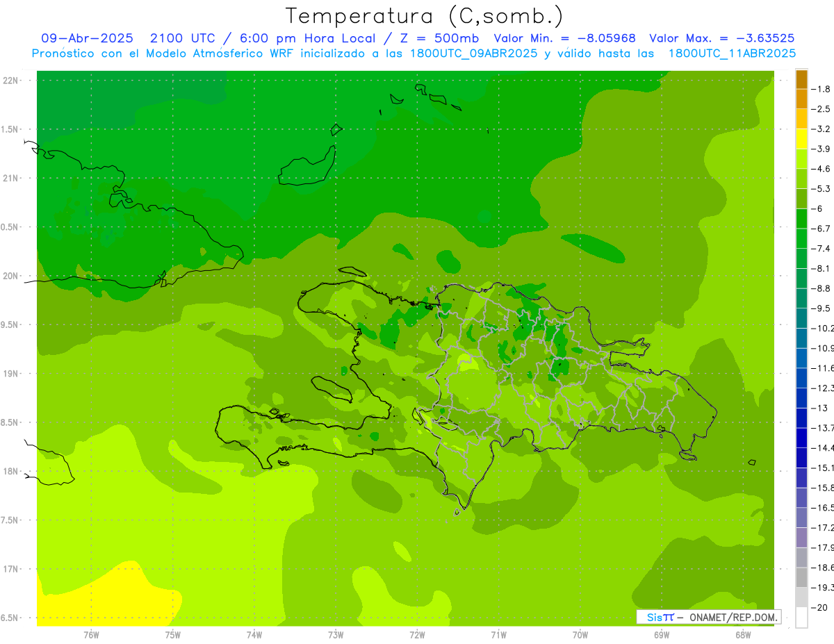Select the light gray swatch between -19.3 and -20

[x=801, y=597]
